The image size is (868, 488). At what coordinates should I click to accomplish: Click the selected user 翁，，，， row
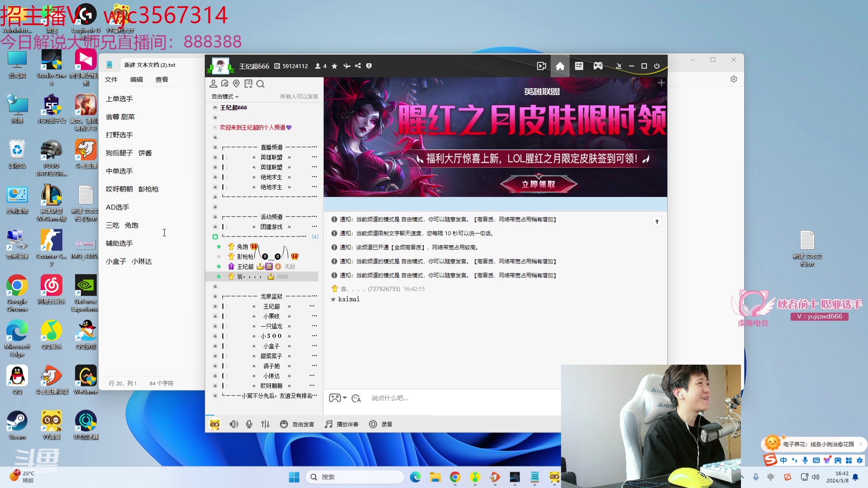262,277
